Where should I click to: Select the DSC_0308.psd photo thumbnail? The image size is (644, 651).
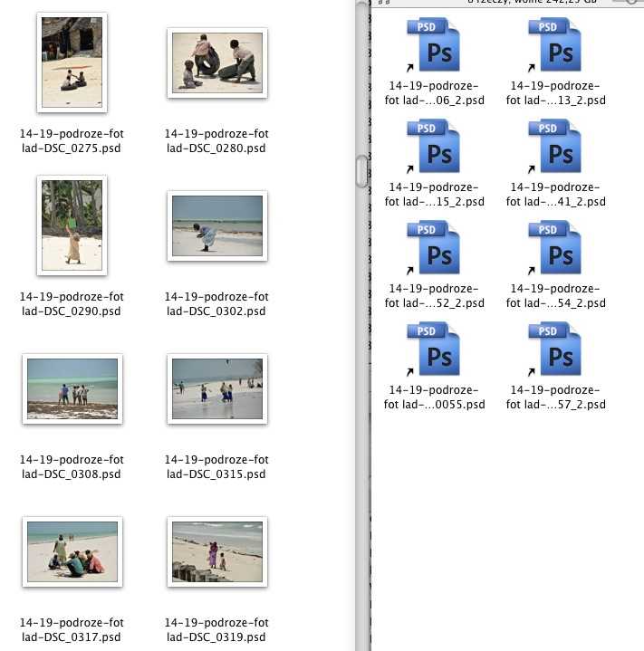pyautogui.click(x=72, y=388)
